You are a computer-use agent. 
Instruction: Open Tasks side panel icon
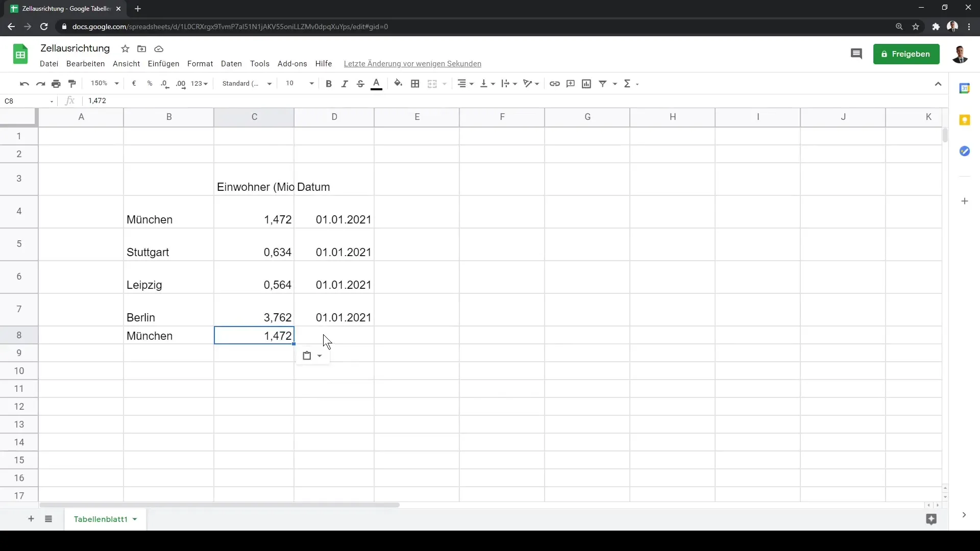965,151
